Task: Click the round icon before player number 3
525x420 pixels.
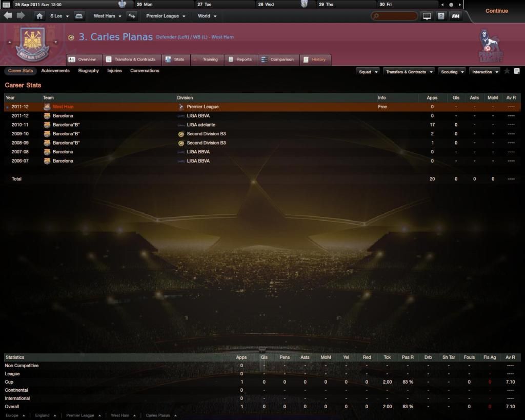Action: (x=71, y=37)
